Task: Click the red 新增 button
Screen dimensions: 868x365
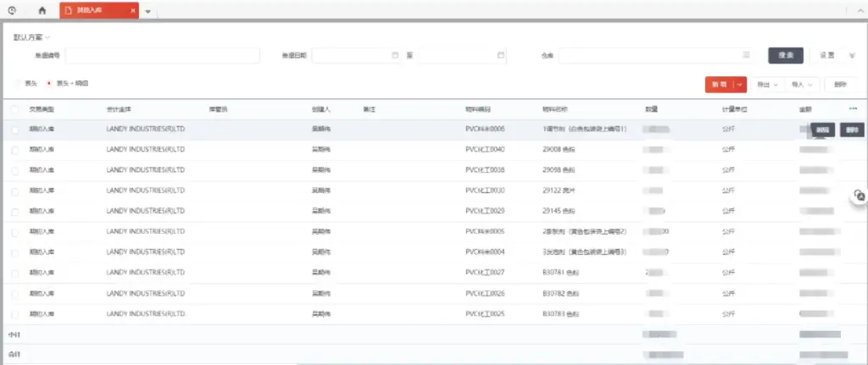Action: (x=719, y=84)
